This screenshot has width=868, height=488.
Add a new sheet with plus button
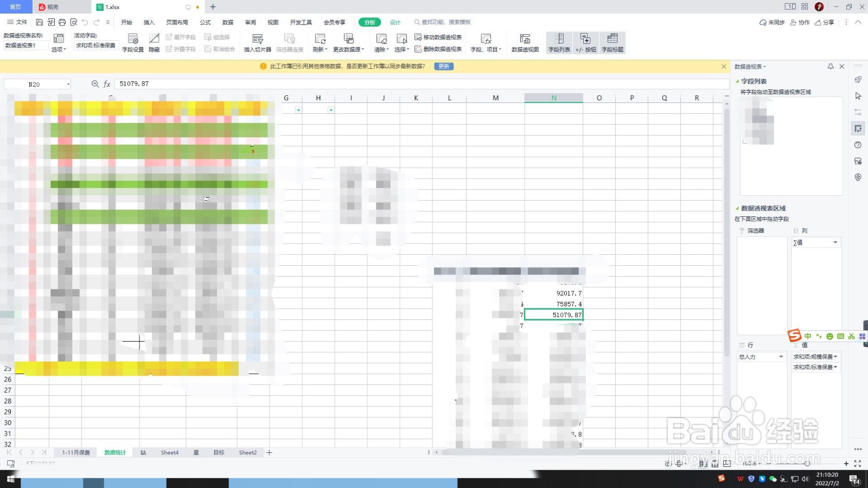[269, 452]
